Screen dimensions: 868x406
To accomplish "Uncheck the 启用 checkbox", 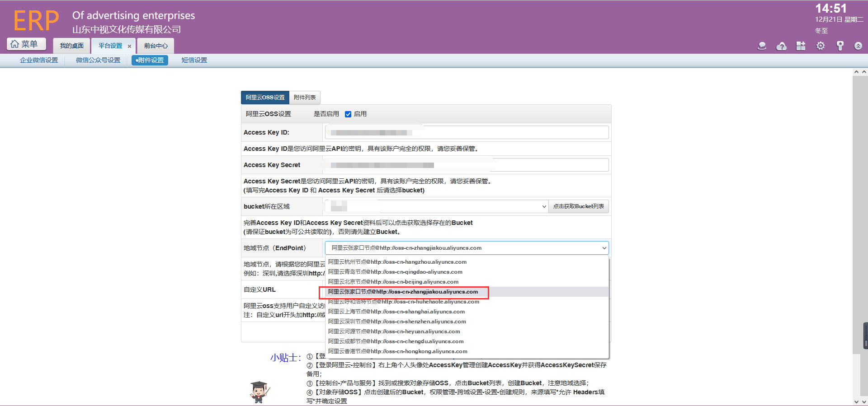I will (348, 114).
